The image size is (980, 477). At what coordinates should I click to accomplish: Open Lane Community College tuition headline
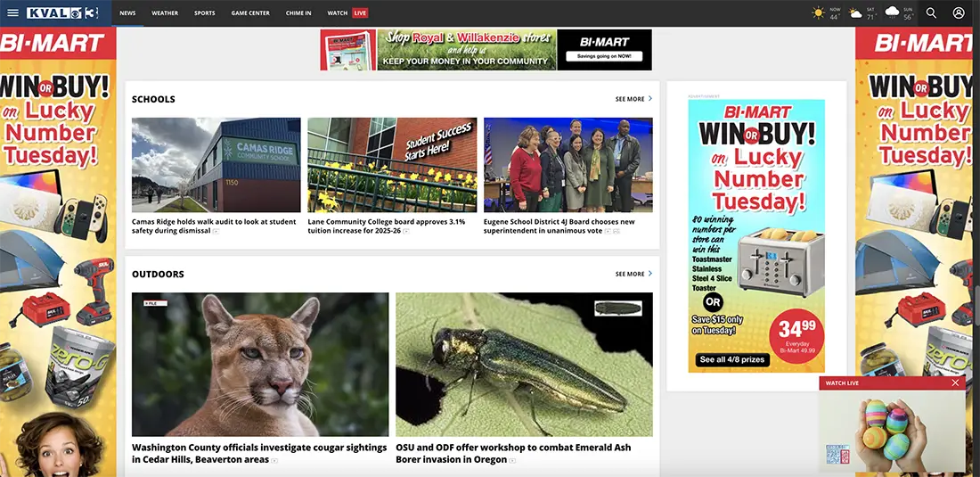click(x=387, y=226)
